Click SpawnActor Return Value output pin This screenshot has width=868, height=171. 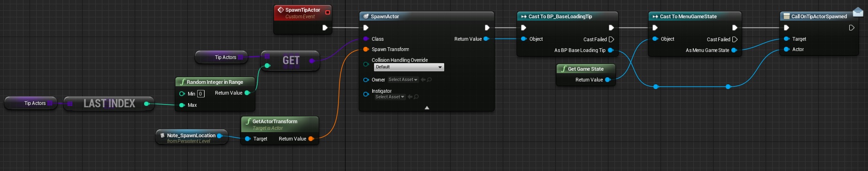[x=486, y=39]
